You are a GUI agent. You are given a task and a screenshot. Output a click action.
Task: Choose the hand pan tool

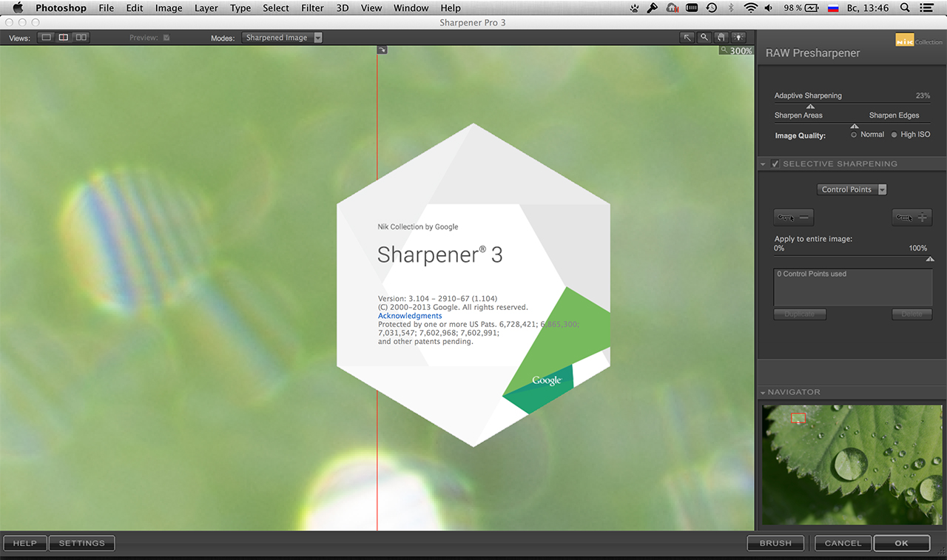pyautogui.click(x=720, y=38)
